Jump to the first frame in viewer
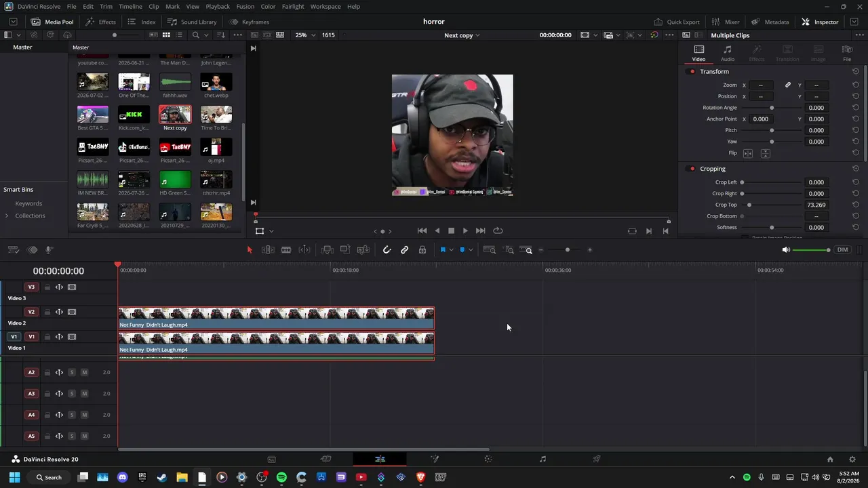Screen dimensions: 868x488 point(422,231)
